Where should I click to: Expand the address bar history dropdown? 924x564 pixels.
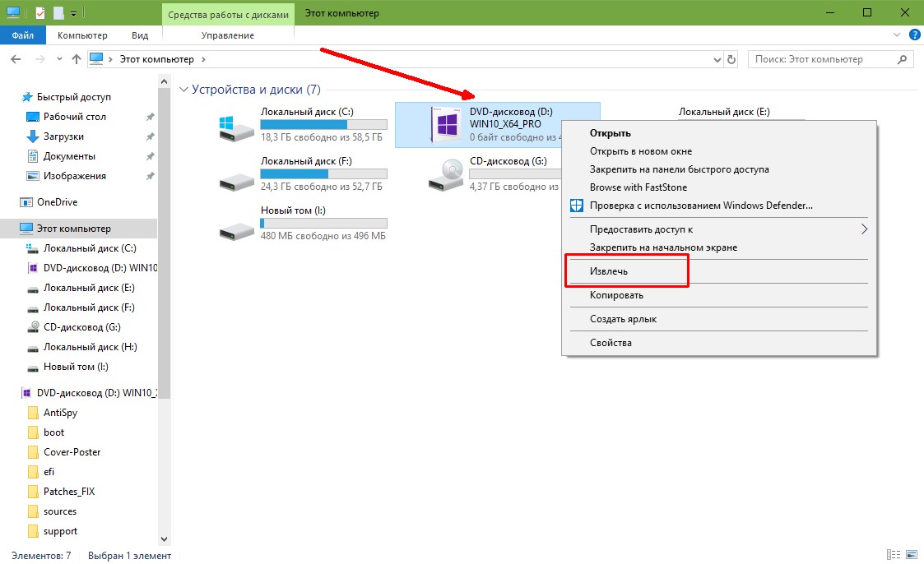click(716, 59)
